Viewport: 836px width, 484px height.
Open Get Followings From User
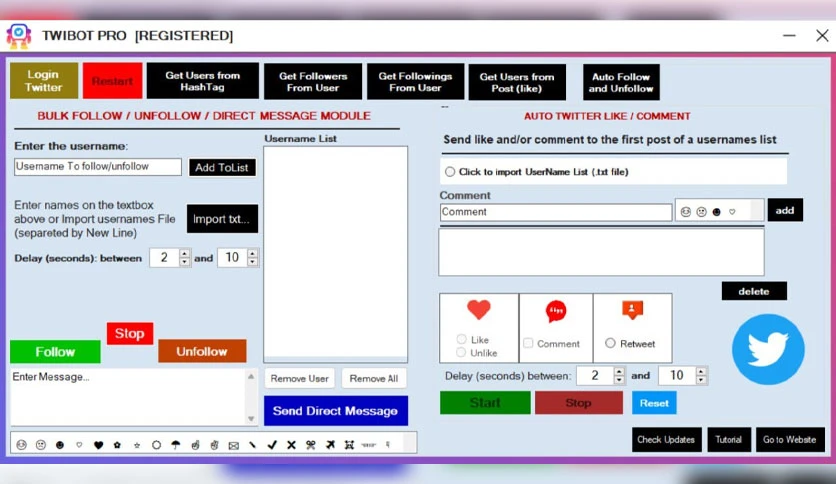pos(415,81)
